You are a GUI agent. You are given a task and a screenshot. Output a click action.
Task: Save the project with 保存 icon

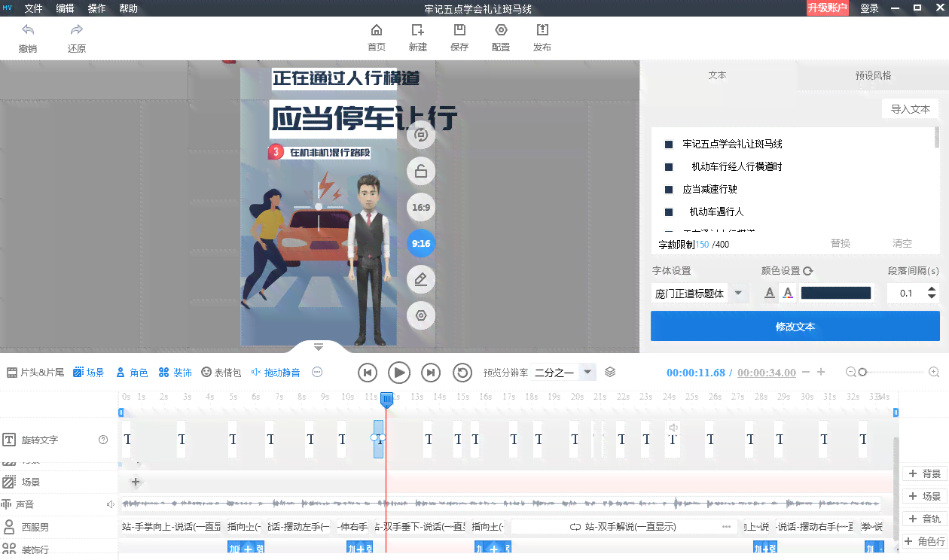click(459, 30)
